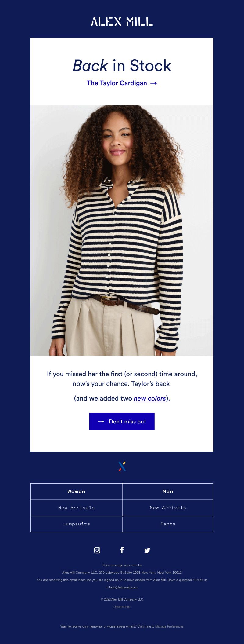Open Manage Preferences link

(169, 626)
